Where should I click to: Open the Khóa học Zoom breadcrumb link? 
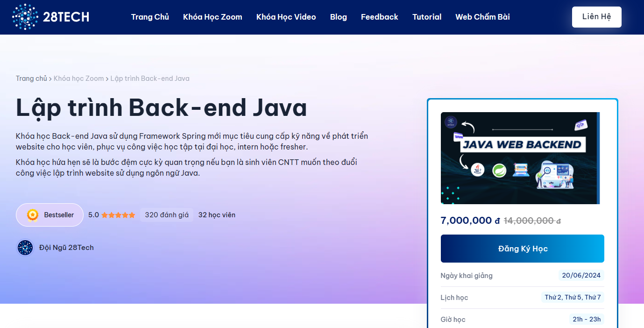(x=78, y=78)
